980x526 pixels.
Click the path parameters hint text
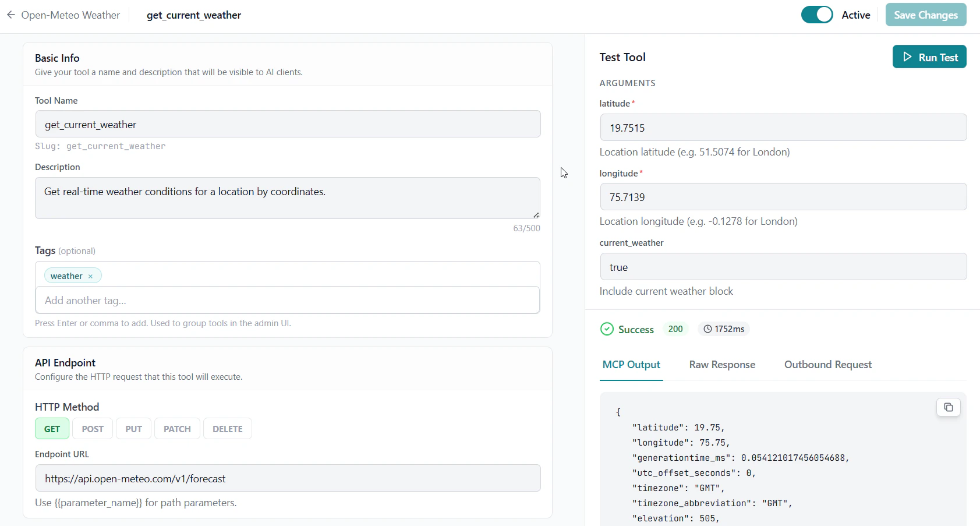[136, 503]
